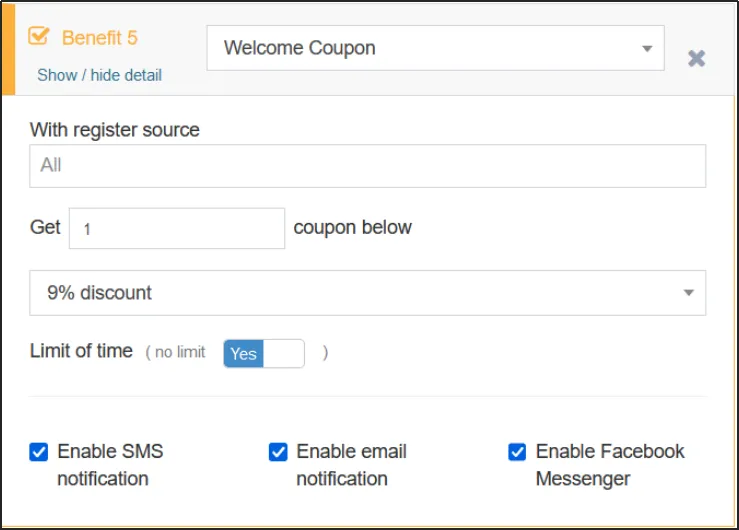This screenshot has width=739, height=530.
Task: Click the Benefit 5 check icon
Action: pyautogui.click(x=39, y=37)
